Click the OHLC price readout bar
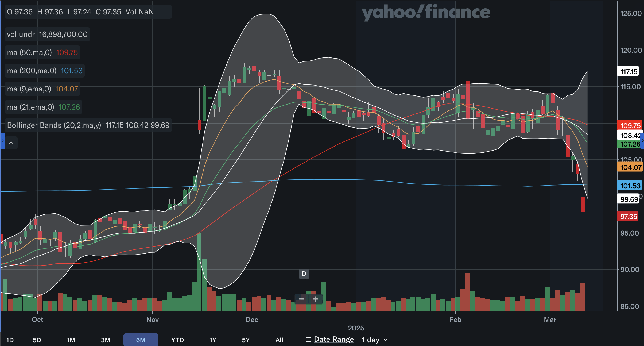The width and height of the screenshot is (644, 346). (88, 12)
